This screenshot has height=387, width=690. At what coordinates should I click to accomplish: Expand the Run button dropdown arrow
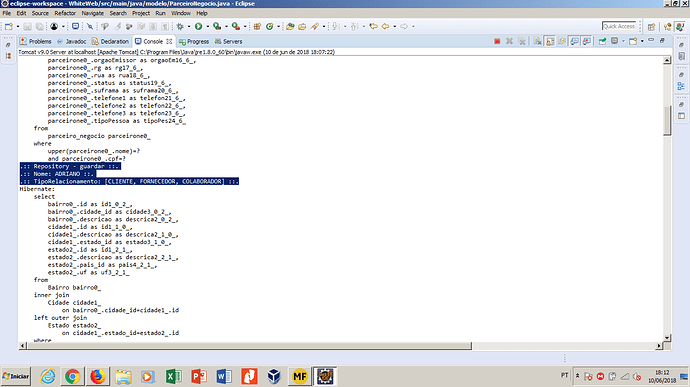point(207,26)
